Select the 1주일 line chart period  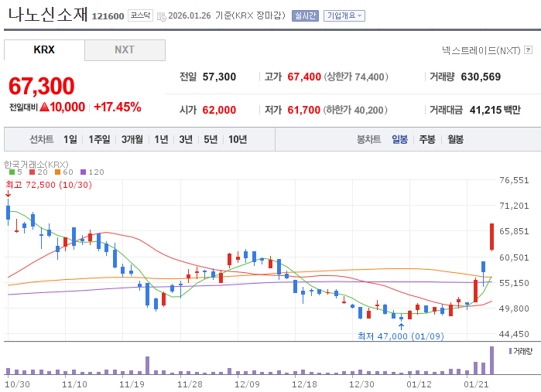pyautogui.click(x=99, y=139)
